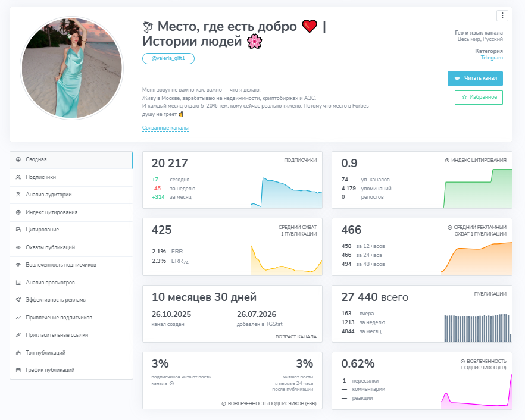Click the Сводная sidebar icon

18,159
